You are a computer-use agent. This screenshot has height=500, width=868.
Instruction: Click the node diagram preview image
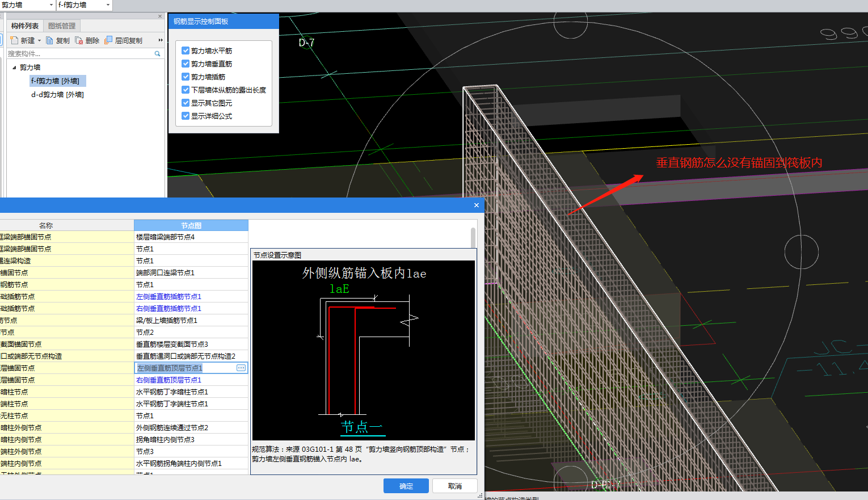click(x=363, y=350)
